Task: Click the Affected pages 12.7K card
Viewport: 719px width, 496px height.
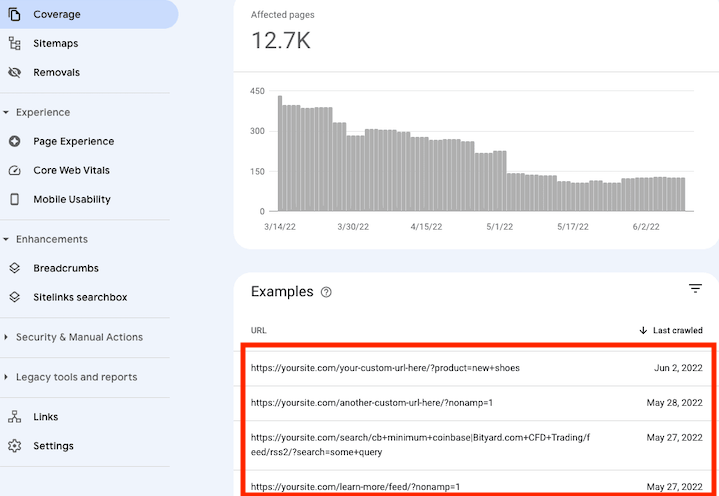Action: 283,40
